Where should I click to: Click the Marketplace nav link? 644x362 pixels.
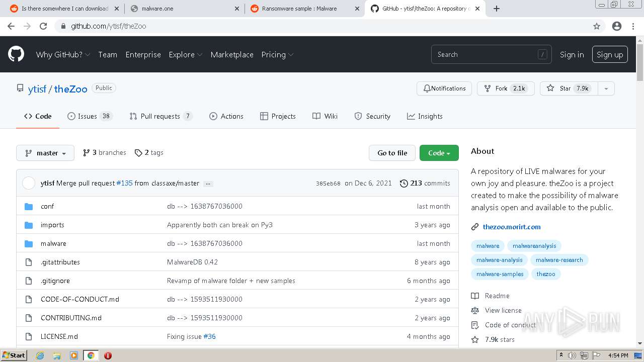(232, 54)
